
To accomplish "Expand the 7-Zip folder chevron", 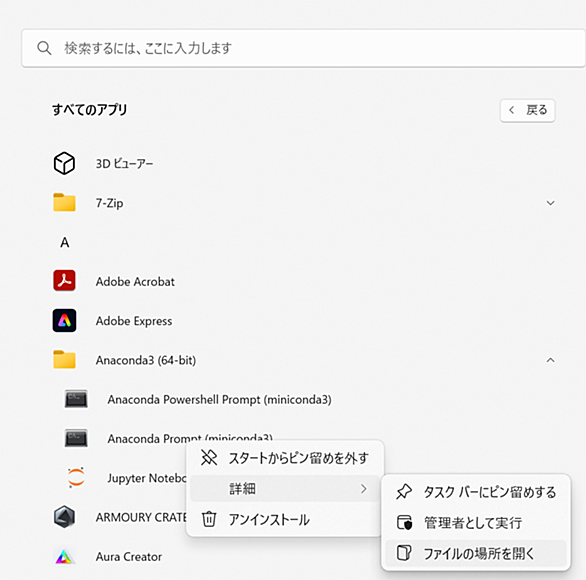I will [x=550, y=203].
